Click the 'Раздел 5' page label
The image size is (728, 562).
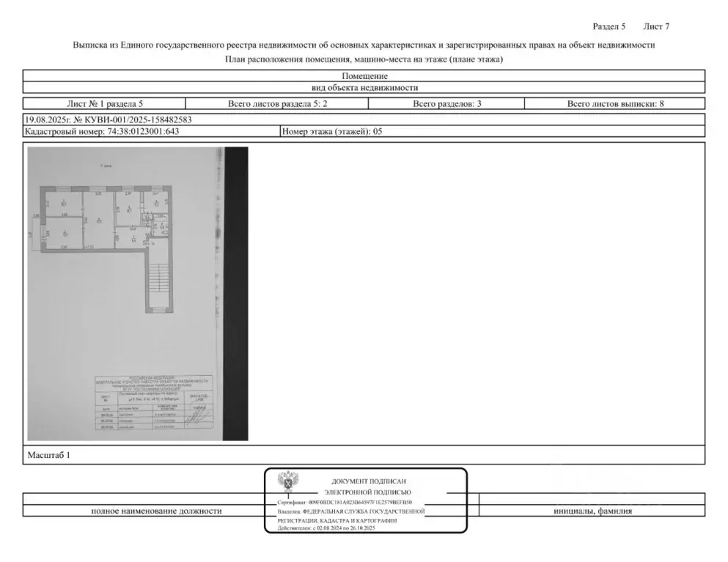click(x=608, y=26)
